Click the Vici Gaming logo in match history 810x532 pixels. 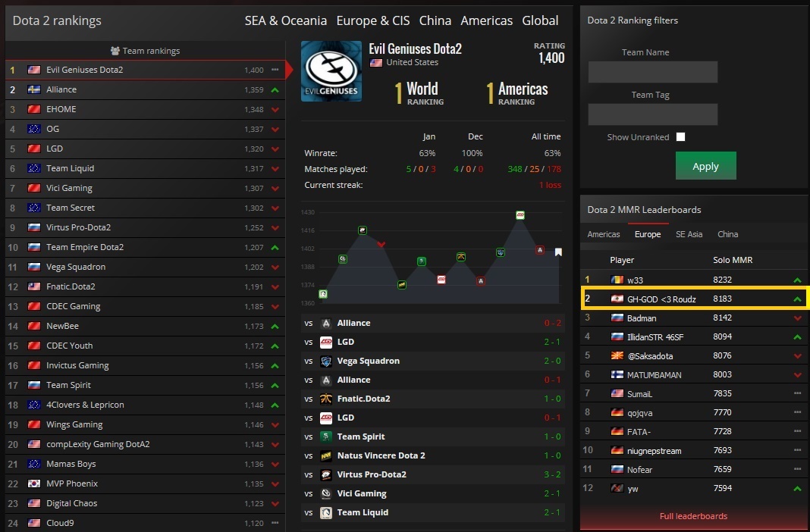point(325,493)
